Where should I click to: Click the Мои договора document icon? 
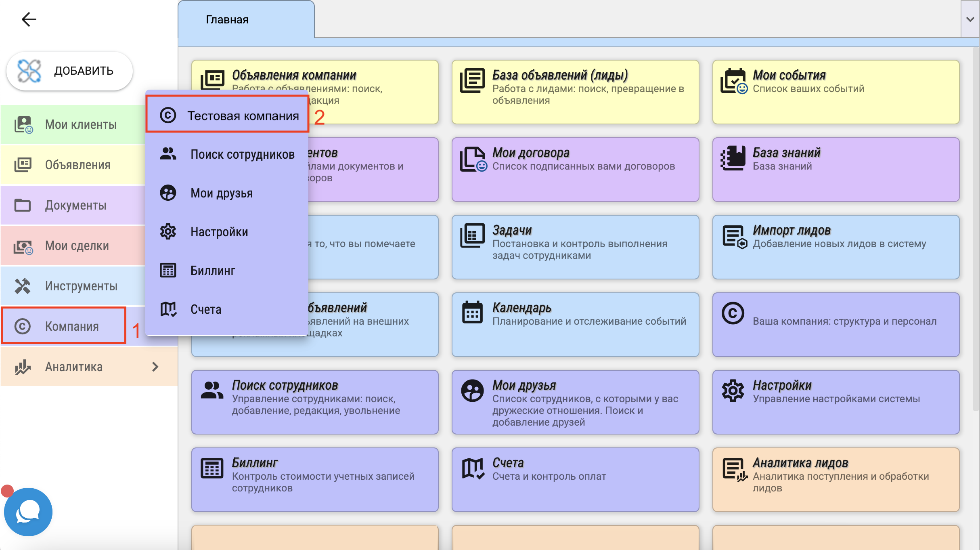(473, 159)
